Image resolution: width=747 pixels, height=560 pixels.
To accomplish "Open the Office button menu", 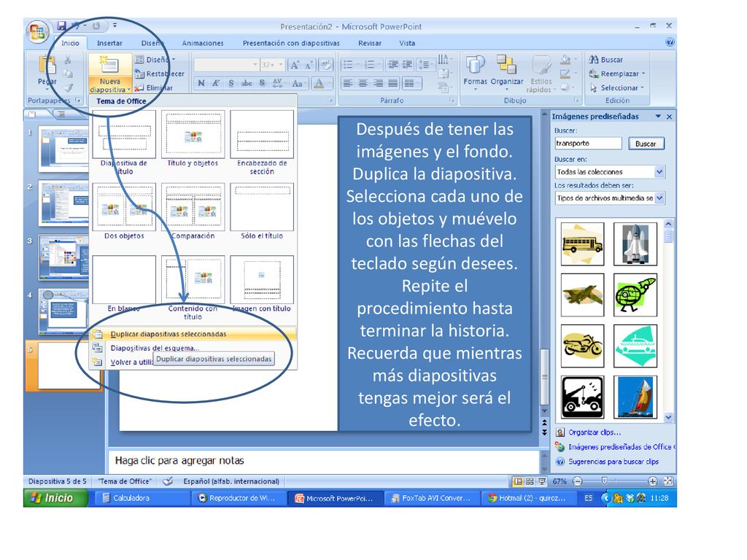I will [37, 32].
